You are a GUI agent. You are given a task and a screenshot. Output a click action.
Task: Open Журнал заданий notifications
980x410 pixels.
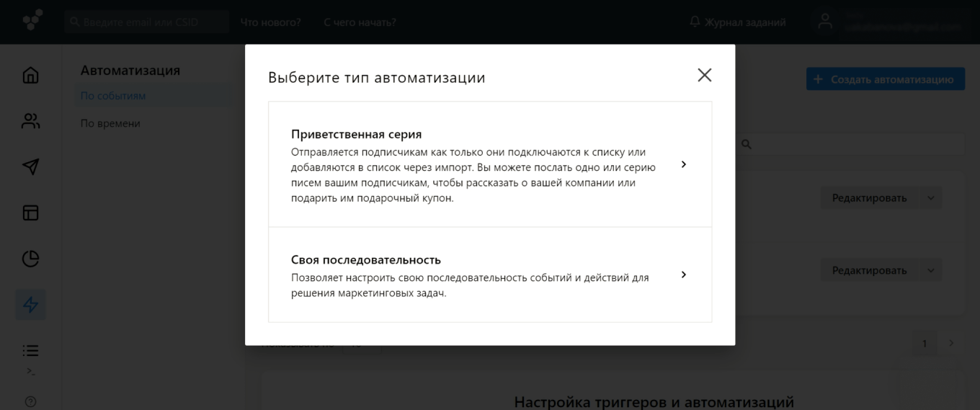pyautogui.click(x=738, y=22)
